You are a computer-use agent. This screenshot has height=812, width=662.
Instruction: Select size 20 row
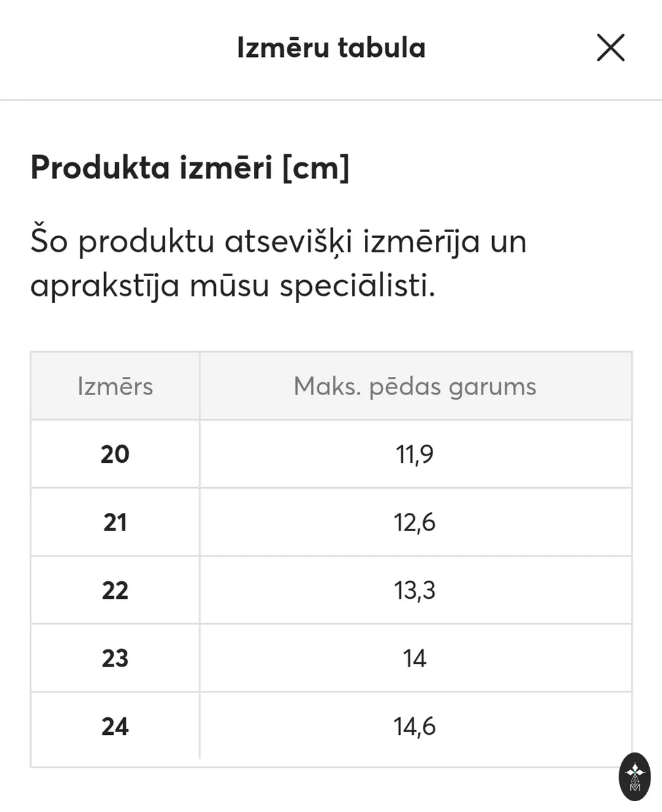pyautogui.click(x=331, y=454)
